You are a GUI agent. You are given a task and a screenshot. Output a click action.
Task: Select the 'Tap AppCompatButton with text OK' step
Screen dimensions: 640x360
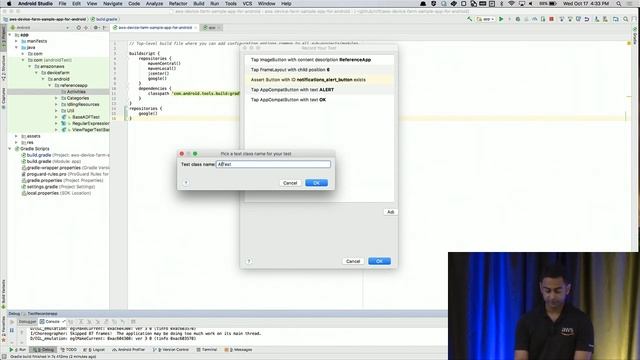click(x=319, y=100)
